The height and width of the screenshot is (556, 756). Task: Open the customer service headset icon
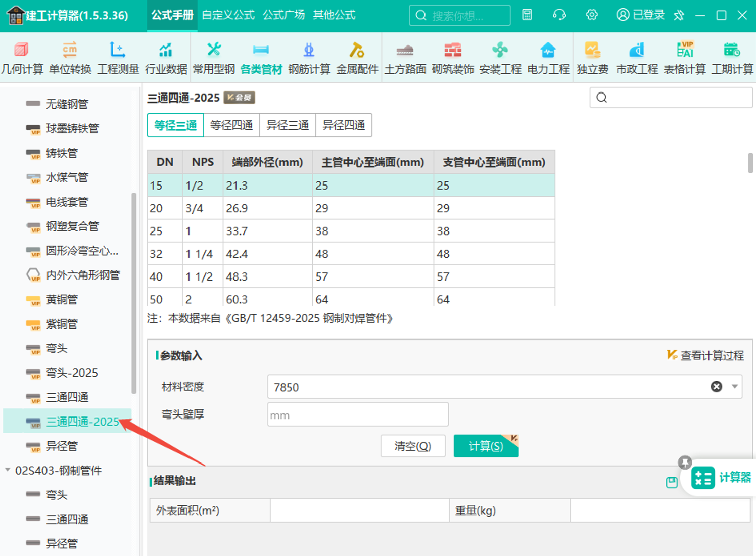click(559, 15)
